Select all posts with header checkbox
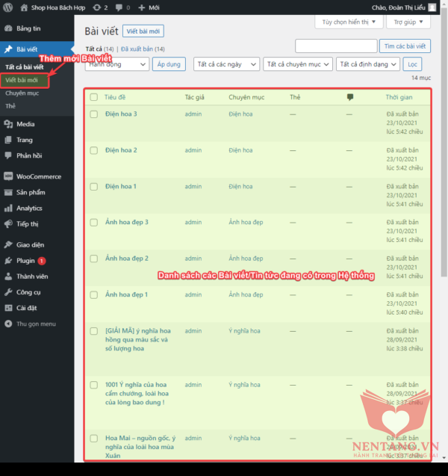Image resolution: width=448 pixels, height=476 pixels. pos(94,97)
